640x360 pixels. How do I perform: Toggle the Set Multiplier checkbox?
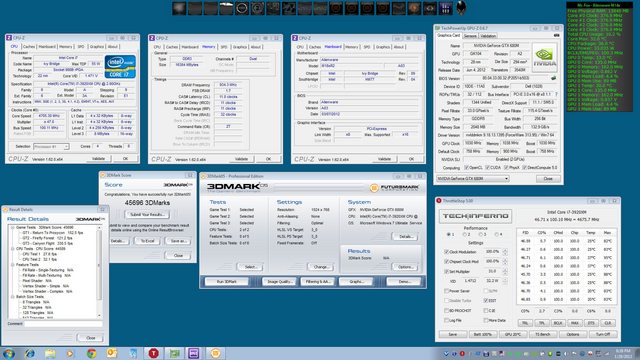(x=446, y=271)
